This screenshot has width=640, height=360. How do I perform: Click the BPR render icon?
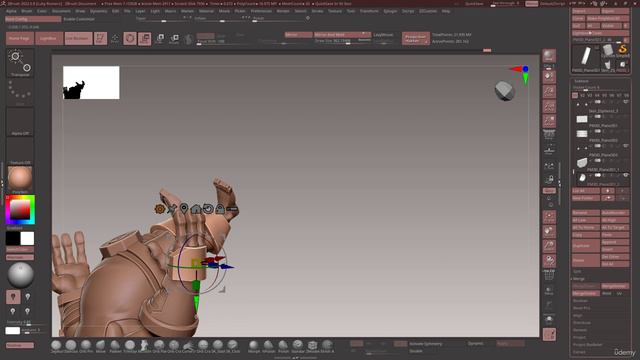coord(549,56)
